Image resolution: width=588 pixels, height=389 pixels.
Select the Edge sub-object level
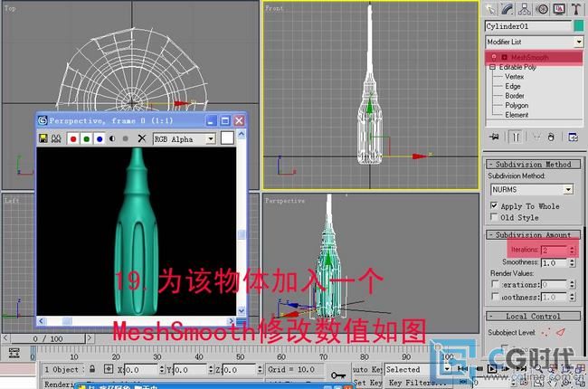tap(513, 86)
